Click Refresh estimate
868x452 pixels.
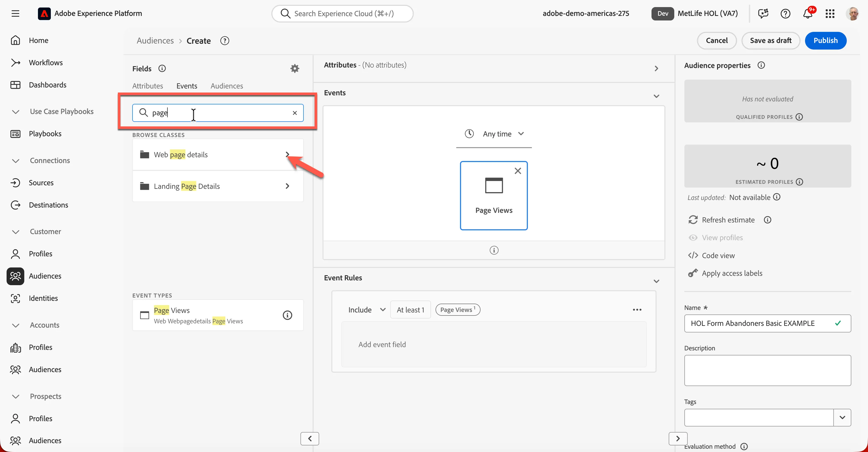[728, 220]
